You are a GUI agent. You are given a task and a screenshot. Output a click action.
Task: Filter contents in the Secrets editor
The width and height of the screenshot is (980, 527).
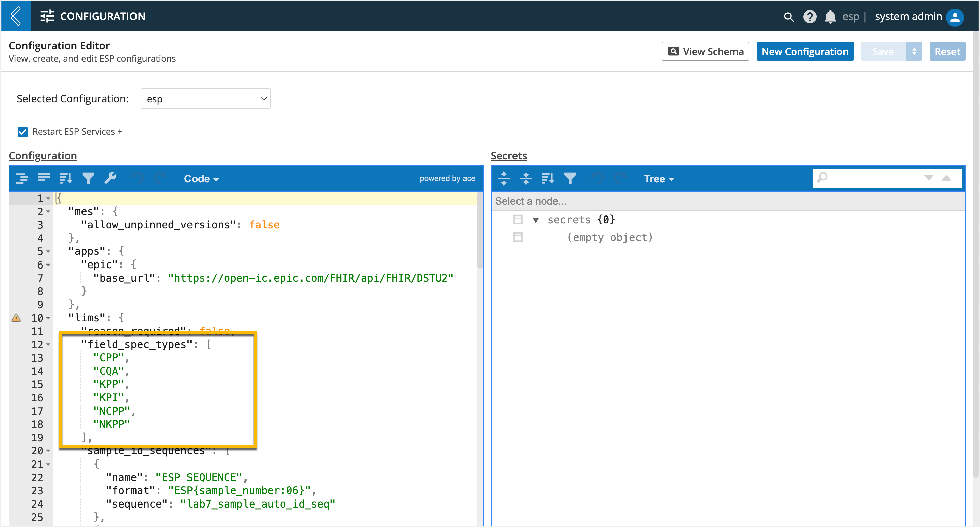tap(570, 178)
